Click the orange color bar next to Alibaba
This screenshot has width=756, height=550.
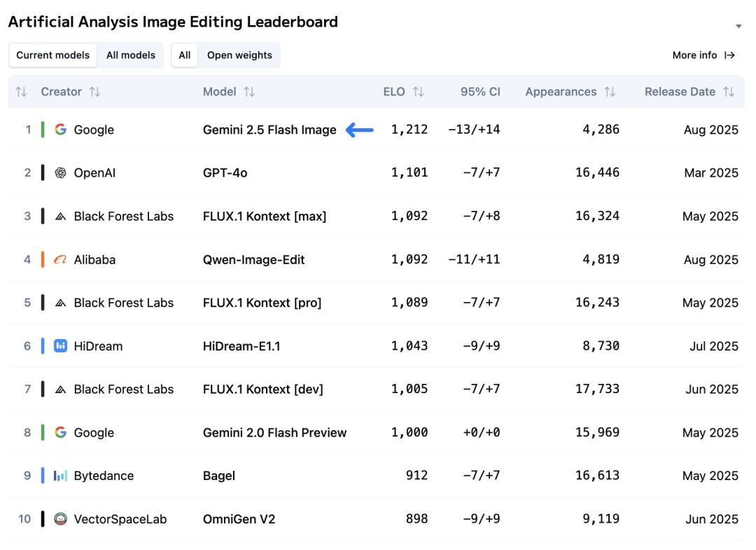(x=43, y=260)
